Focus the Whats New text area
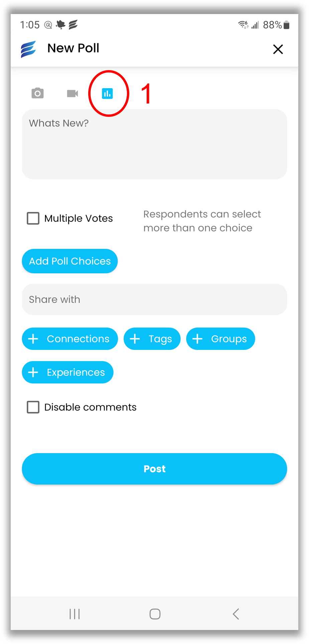The image size is (309, 644). [154, 144]
